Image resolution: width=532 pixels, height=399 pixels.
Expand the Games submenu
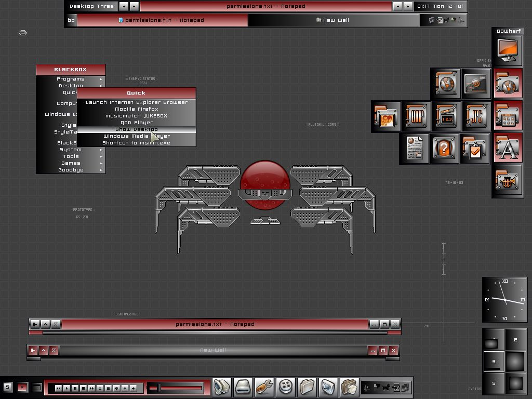pyautogui.click(x=71, y=163)
